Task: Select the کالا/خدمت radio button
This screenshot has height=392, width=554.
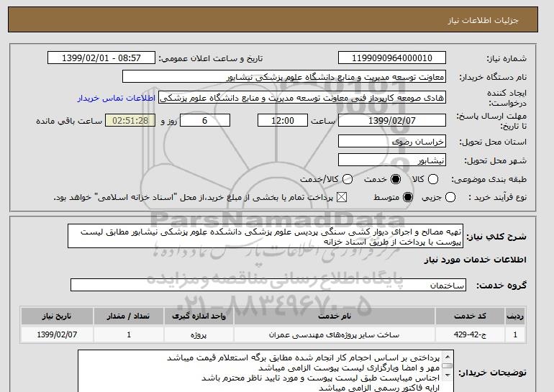Action: click(x=348, y=179)
